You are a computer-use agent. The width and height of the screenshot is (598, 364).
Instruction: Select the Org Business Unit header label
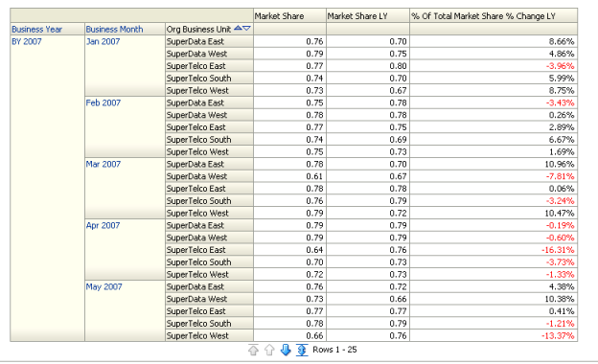pos(198,30)
